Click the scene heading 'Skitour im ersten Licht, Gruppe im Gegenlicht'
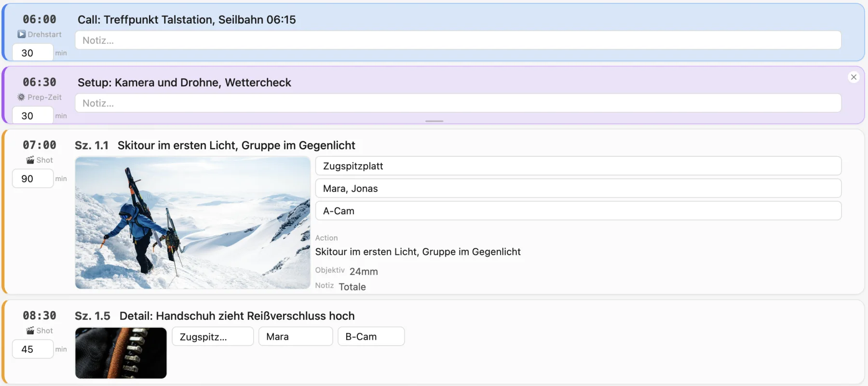 point(236,145)
